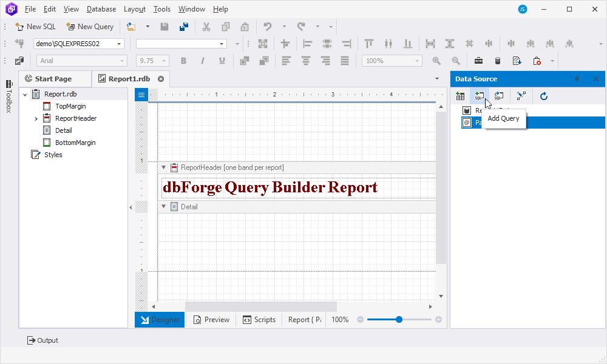Click the New Query button
The image size is (607, 364).
pyautogui.click(x=90, y=27)
